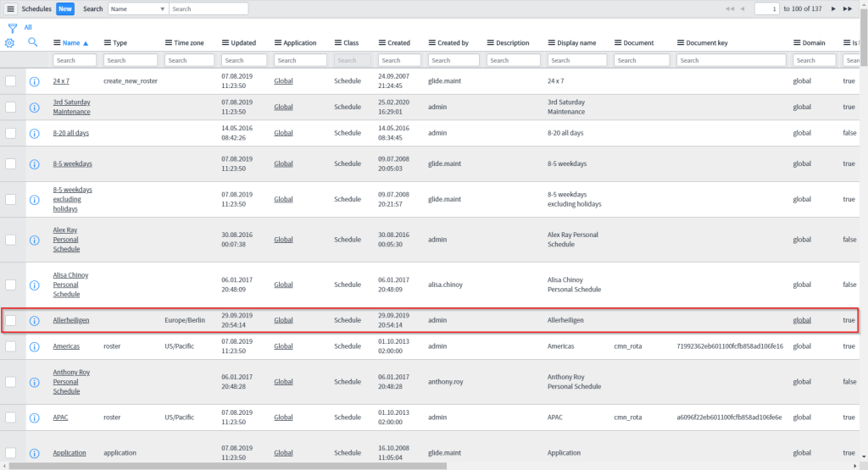Toggle column search magnifier icon
Viewport: 868px width, 470px height.
[x=33, y=42]
